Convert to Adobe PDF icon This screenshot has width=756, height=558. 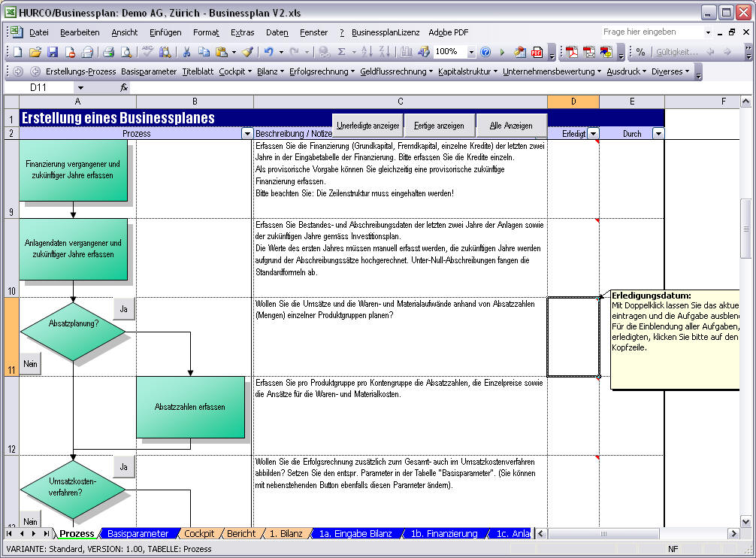coord(572,52)
